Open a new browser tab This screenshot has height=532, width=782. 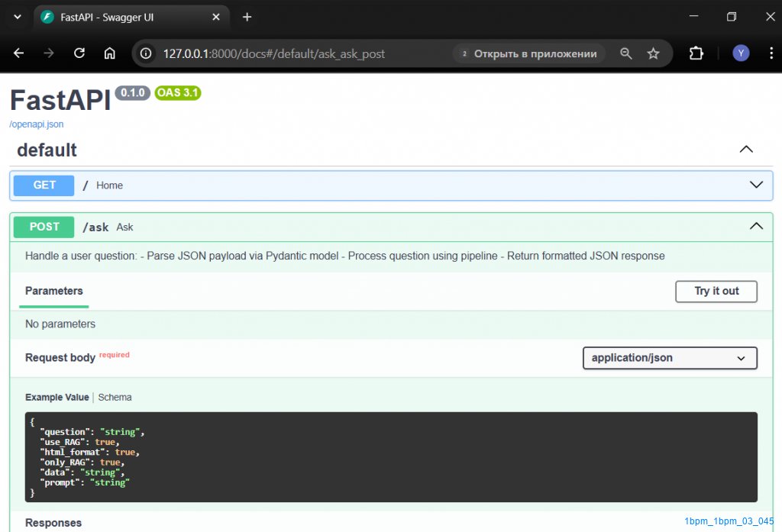(x=247, y=17)
